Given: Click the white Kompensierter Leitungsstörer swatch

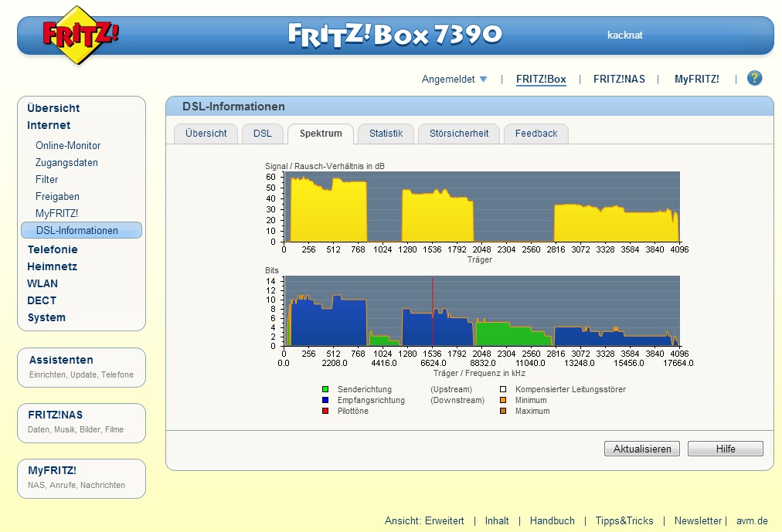Looking at the screenshot, I should click(x=503, y=389).
